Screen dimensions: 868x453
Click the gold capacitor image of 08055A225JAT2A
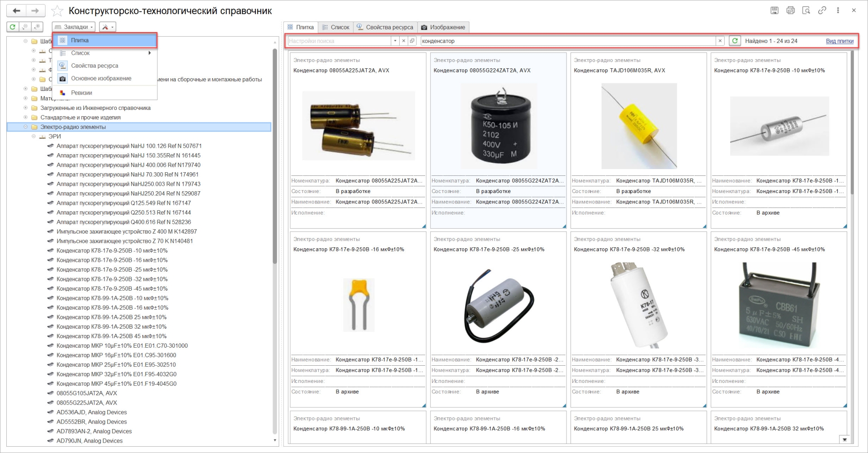[358, 126]
